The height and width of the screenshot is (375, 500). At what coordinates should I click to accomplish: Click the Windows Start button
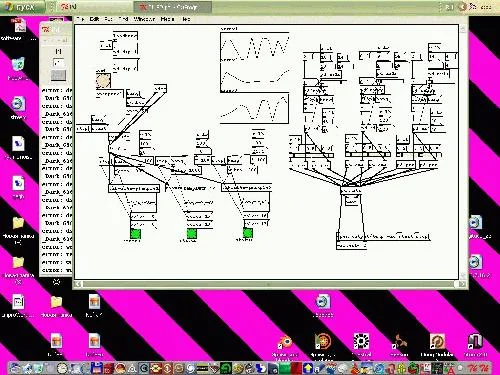22,7
